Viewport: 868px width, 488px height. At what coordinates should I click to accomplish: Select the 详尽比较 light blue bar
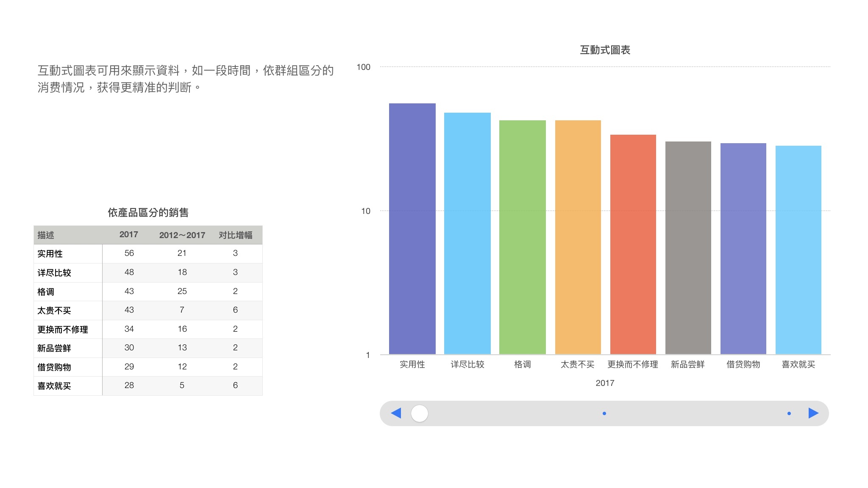click(x=467, y=233)
